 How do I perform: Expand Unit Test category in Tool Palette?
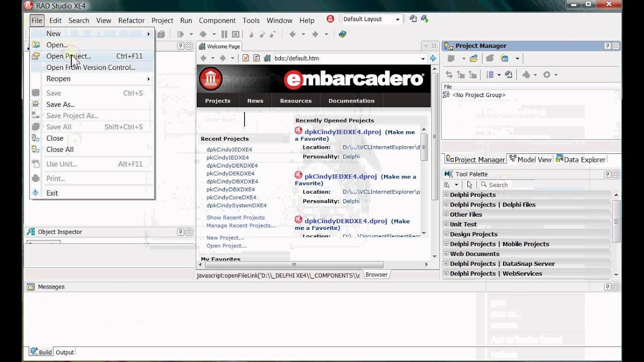pos(446,224)
